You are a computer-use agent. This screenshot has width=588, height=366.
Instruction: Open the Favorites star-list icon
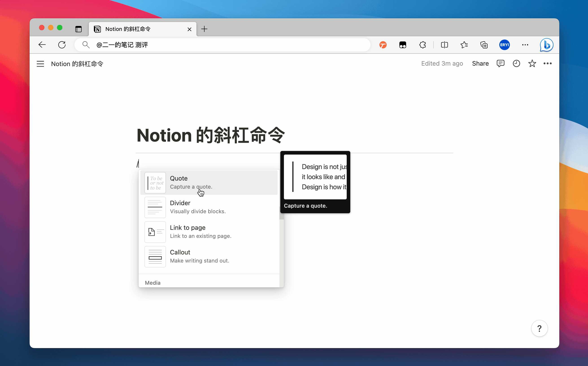point(464,45)
